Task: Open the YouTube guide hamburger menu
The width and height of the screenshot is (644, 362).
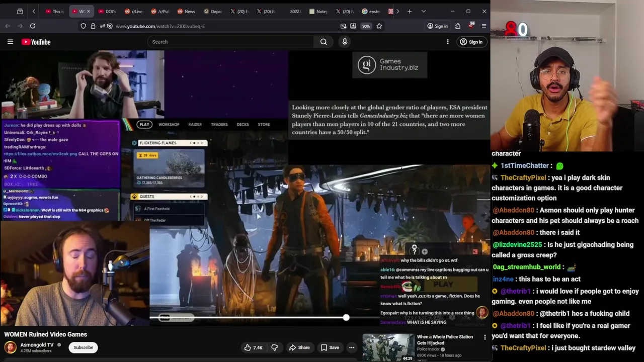Action: 10,42
